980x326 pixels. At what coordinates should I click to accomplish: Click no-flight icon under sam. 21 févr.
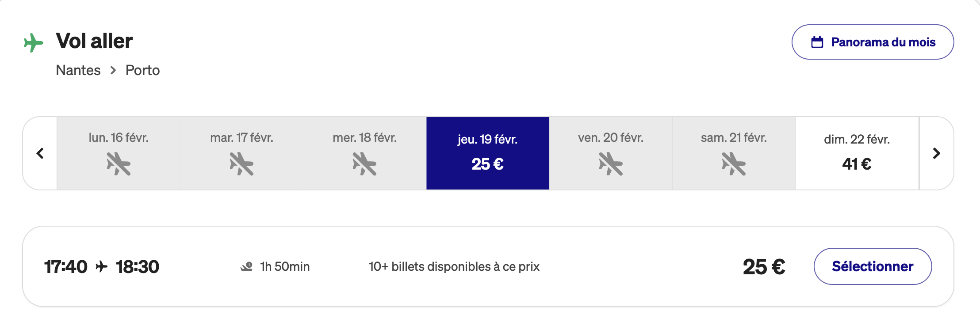tap(734, 164)
